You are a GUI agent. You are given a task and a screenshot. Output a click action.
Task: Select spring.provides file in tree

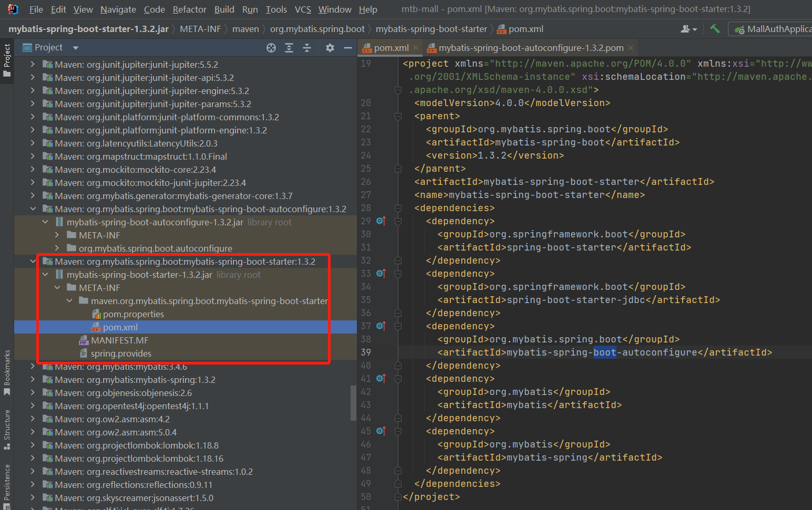tap(115, 353)
